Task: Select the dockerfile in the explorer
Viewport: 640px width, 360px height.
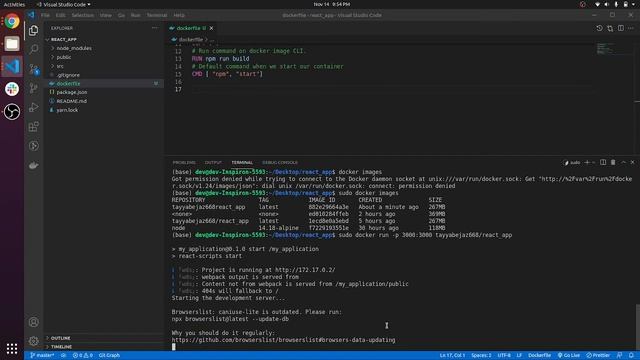Action: (68, 84)
